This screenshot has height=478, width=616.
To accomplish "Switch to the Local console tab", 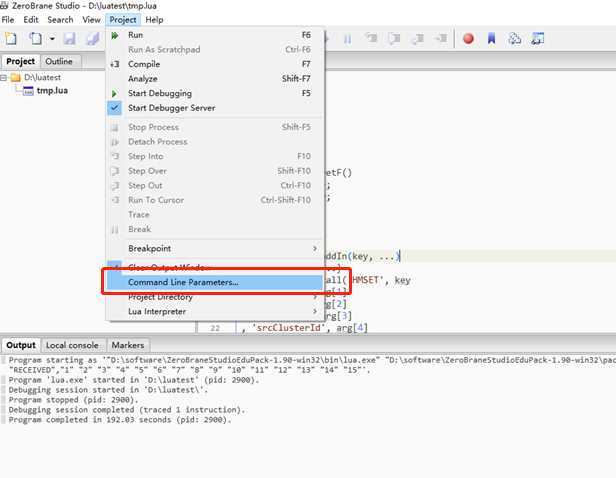I will [72, 345].
